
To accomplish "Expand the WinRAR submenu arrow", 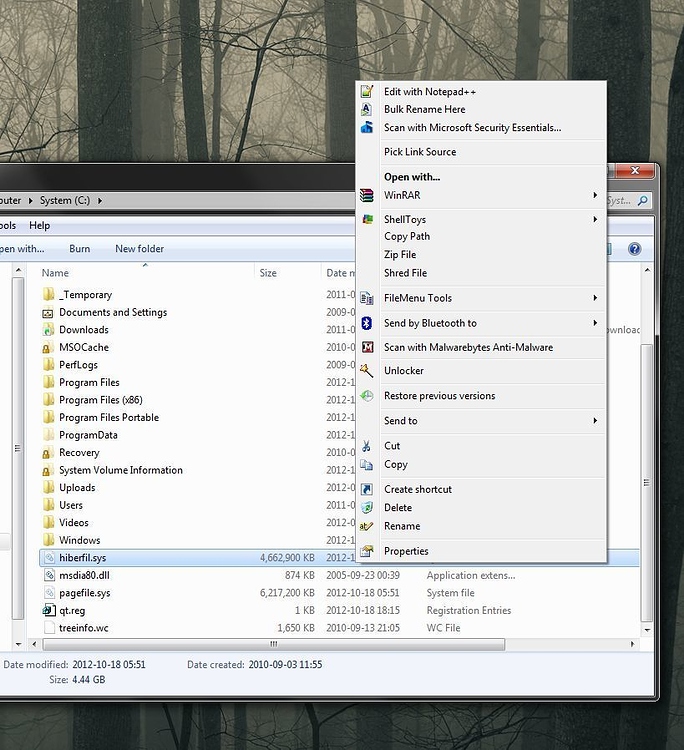I will tap(595, 195).
